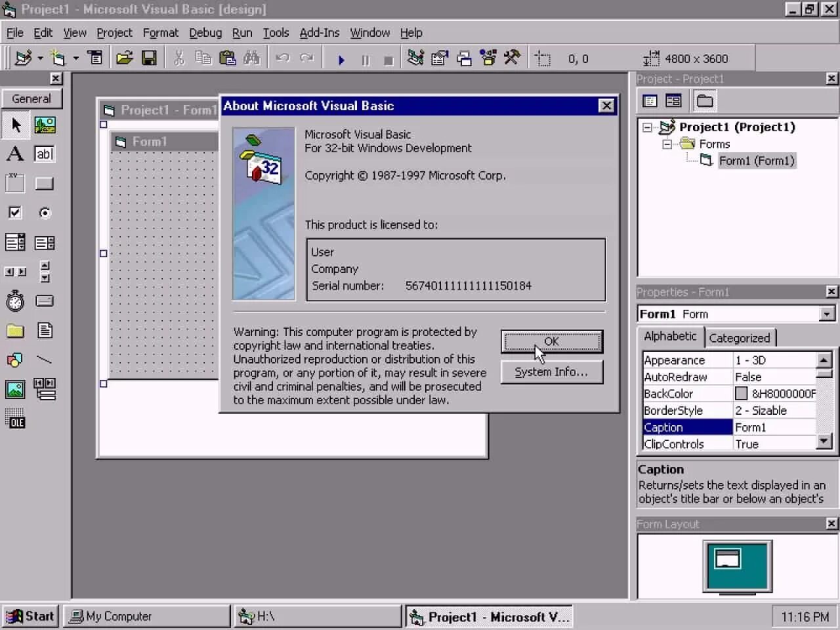The height and width of the screenshot is (630, 840).
Task: Open the Add Form dropdown arrow
Action: coord(76,58)
